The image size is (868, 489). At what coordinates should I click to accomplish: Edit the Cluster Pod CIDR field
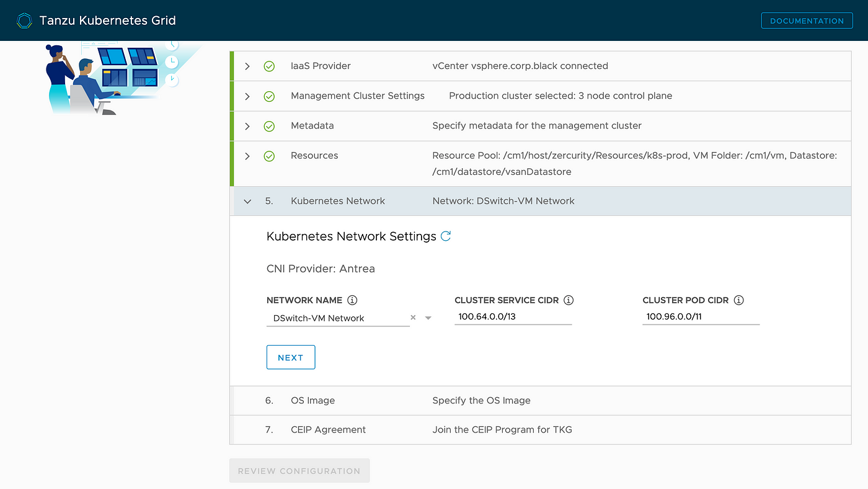tap(701, 316)
